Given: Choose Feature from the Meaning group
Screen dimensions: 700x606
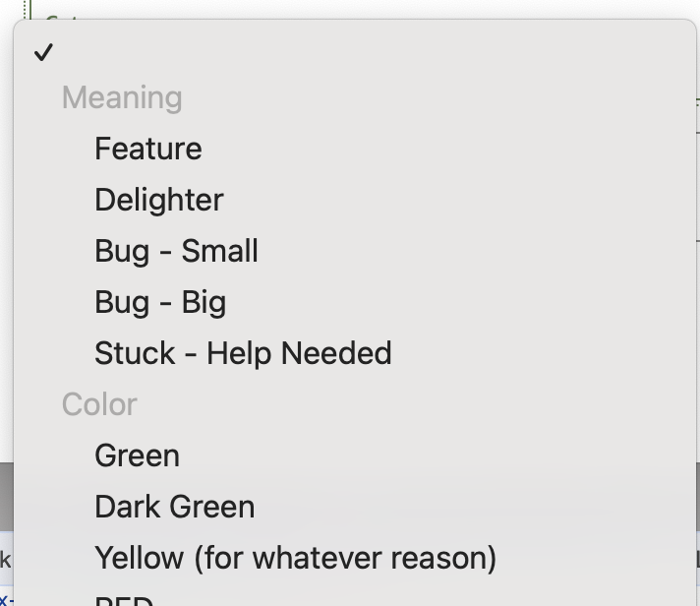Looking at the screenshot, I should point(148,149).
